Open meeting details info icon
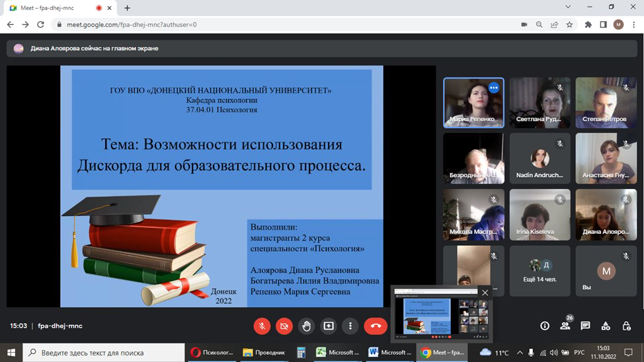The width and height of the screenshot is (644, 362). pos(545,326)
